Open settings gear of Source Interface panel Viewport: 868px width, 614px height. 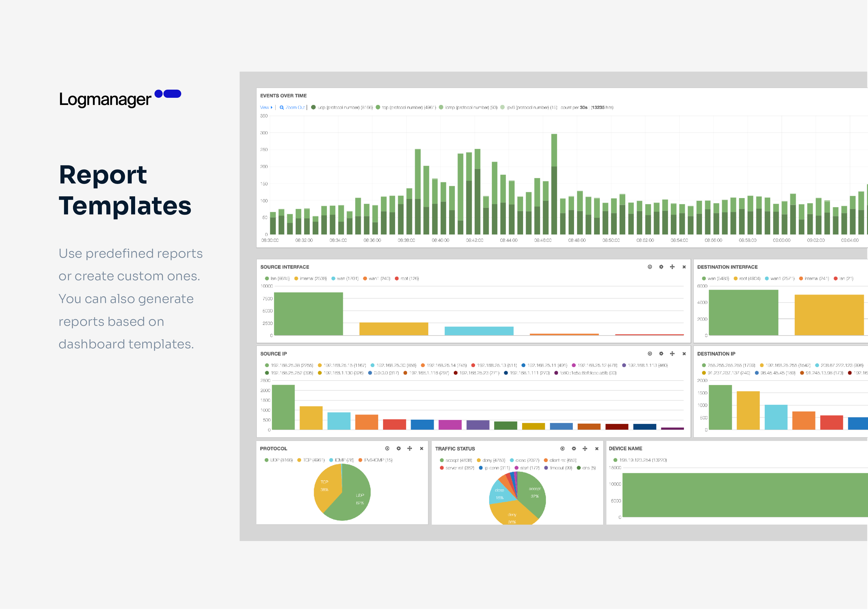coord(661,267)
